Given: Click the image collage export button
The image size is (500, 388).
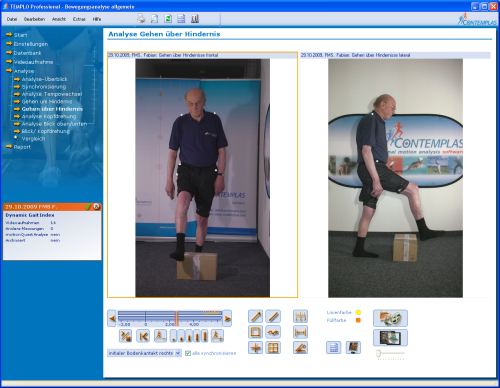Looking at the screenshot, I should [x=390, y=338].
